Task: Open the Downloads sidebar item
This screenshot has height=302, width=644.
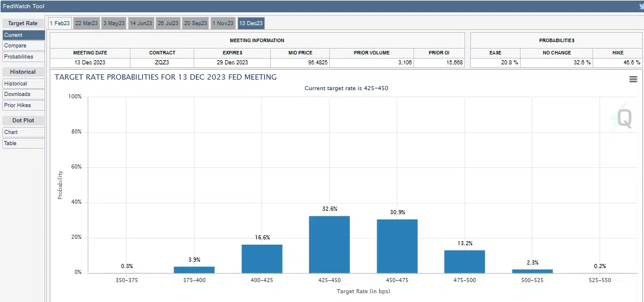Action: 23,94
